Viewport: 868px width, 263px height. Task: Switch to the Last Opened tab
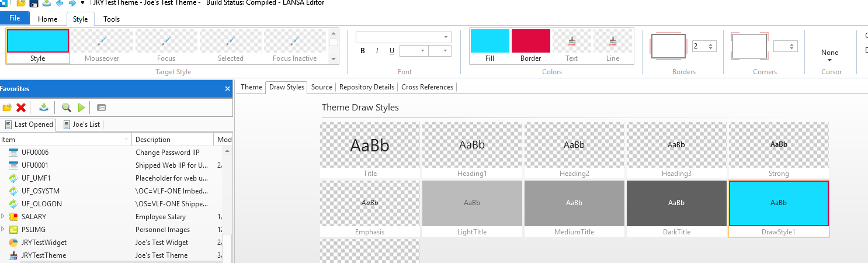click(29, 124)
